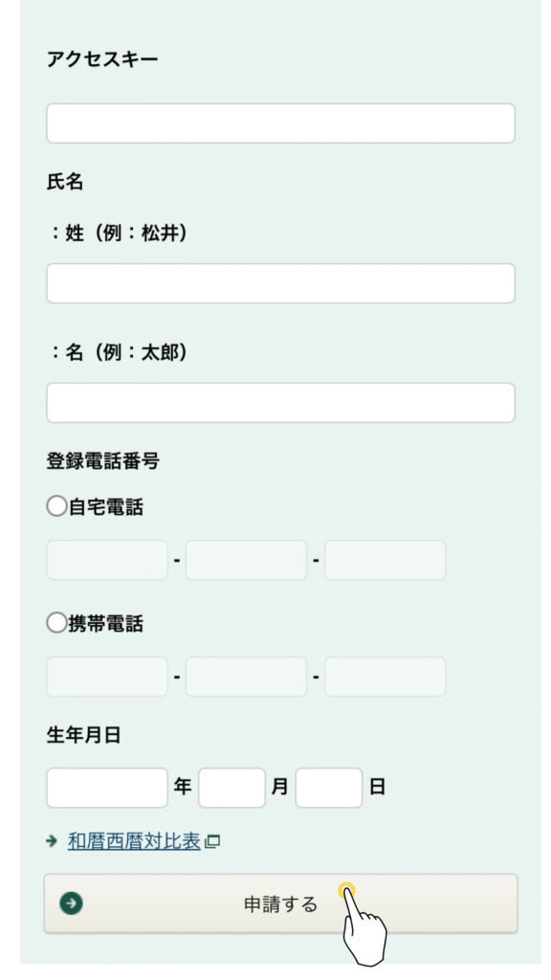Viewport: 551px width, 980px height.
Task: Click the 名 (given name) text field
Action: tap(280, 403)
